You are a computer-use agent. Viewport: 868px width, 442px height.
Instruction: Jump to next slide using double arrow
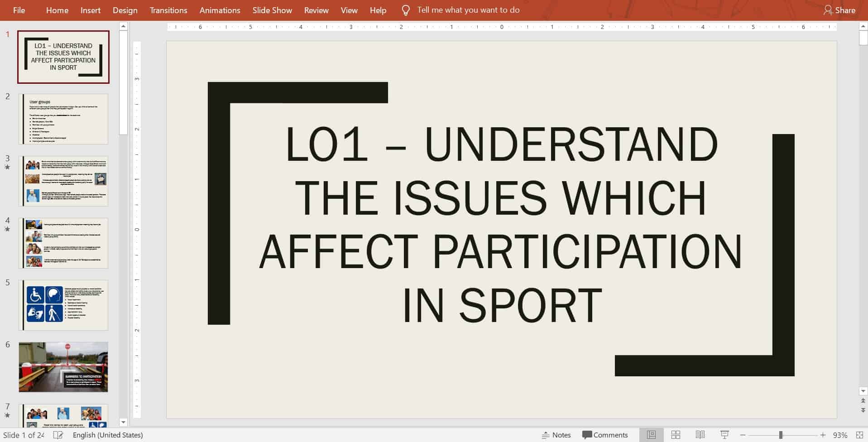(x=863, y=410)
